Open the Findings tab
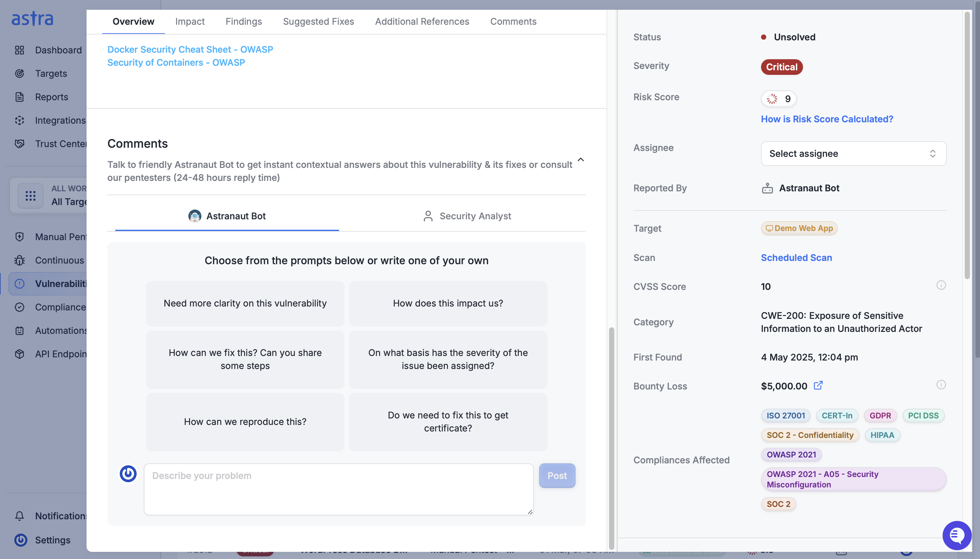980x559 pixels. click(243, 21)
